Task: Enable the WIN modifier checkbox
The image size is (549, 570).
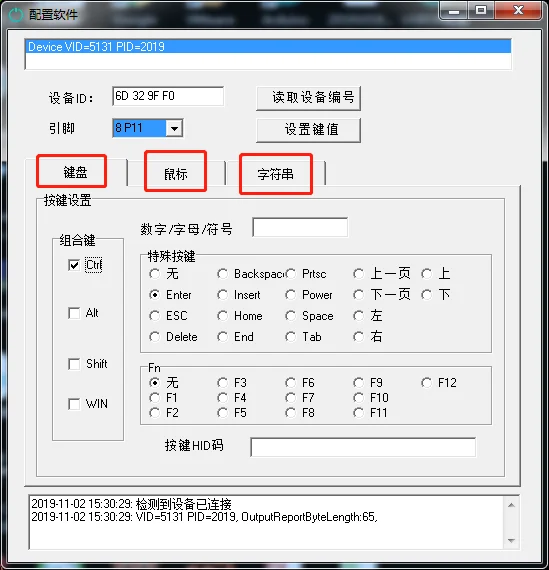Action: point(74,404)
